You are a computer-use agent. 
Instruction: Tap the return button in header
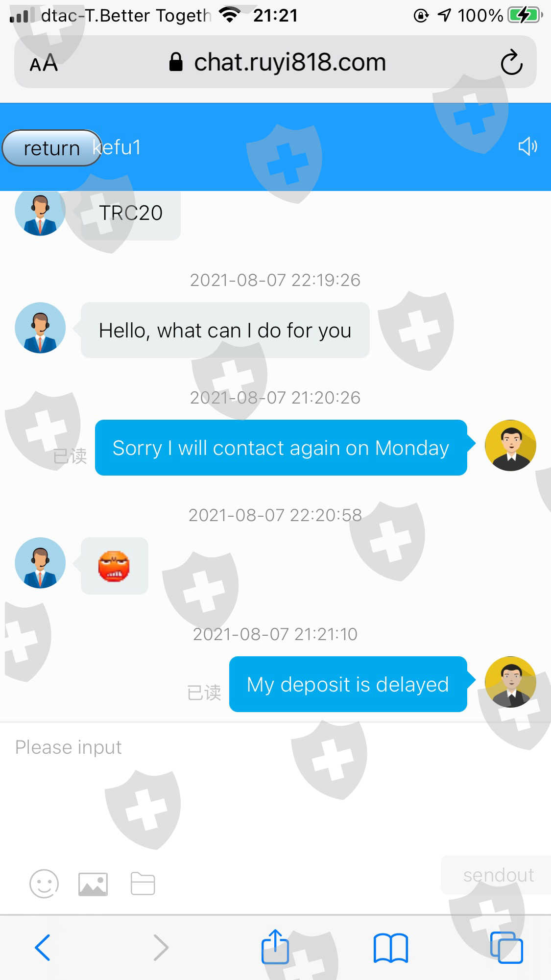point(51,148)
